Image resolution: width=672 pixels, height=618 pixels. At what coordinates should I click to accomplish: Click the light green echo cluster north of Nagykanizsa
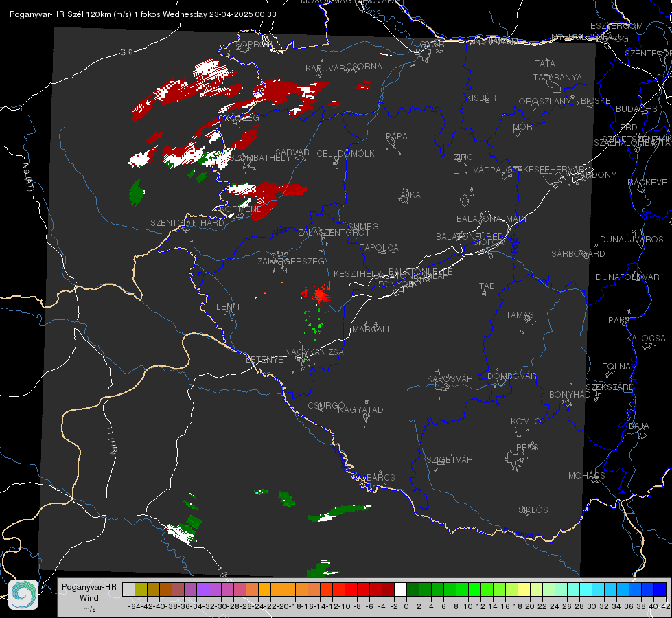(313, 323)
